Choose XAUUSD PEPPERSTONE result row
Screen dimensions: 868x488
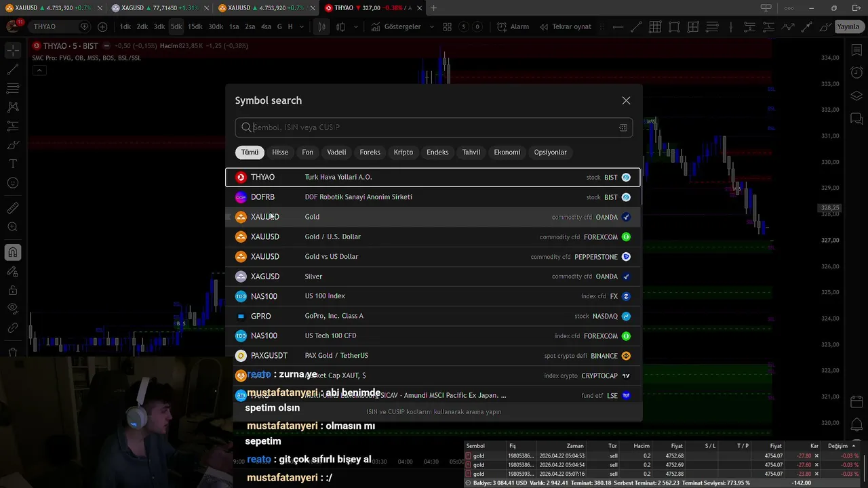433,257
